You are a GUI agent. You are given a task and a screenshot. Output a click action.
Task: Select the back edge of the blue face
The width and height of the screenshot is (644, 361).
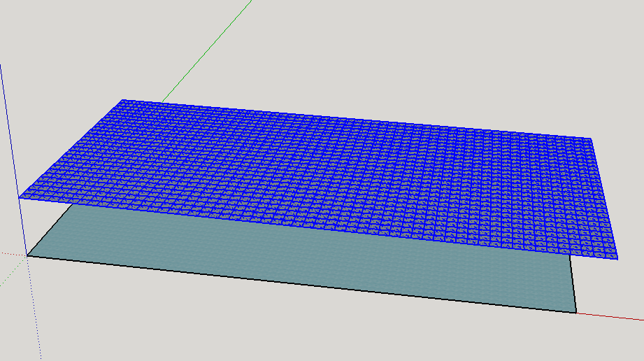(x=357, y=119)
